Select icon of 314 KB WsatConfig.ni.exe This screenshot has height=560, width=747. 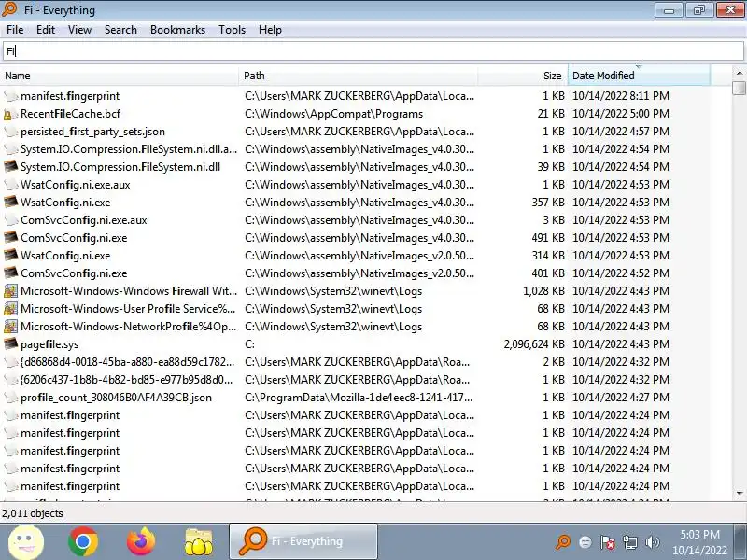pos(10,255)
